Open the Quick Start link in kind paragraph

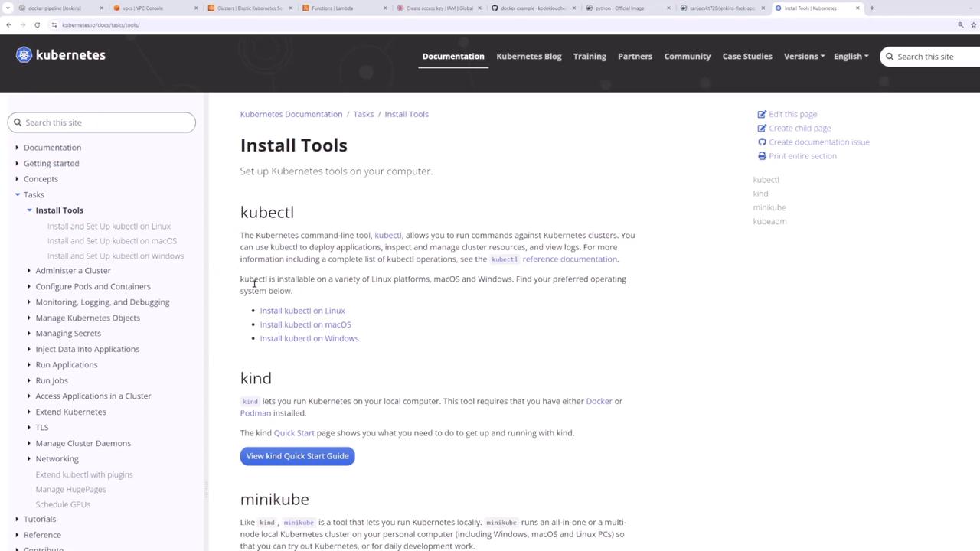pyautogui.click(x=294, y=433)
